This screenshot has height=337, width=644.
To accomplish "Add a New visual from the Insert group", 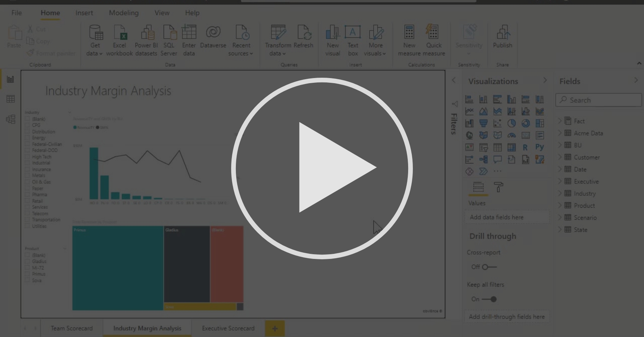I will point(333,40).
